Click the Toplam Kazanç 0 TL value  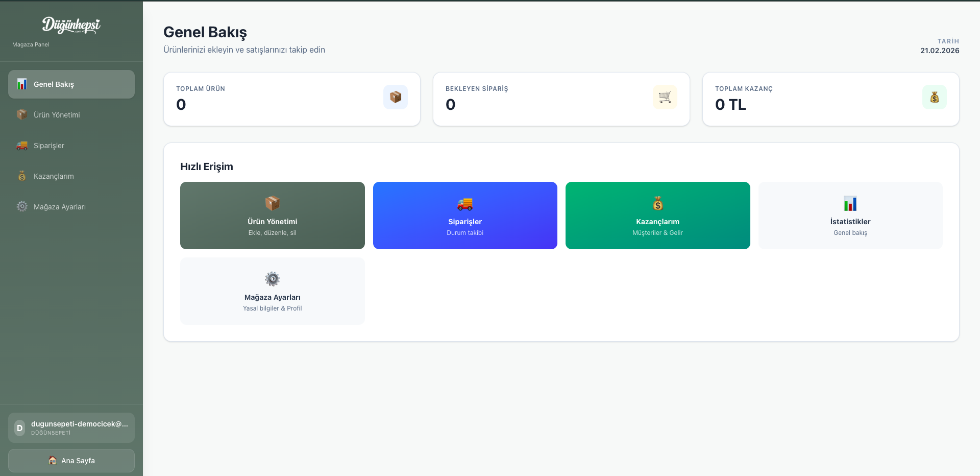pyautogui.click(x=730, y=105)
